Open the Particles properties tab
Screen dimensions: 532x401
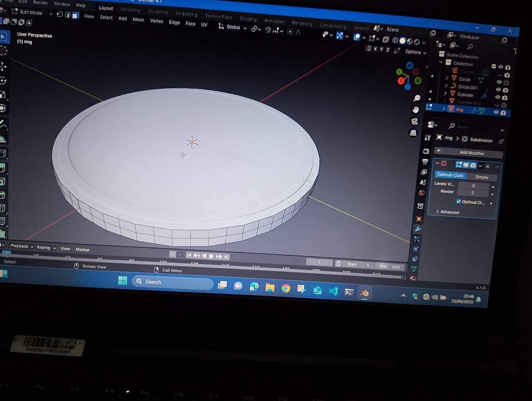click(x=417, y=239)
